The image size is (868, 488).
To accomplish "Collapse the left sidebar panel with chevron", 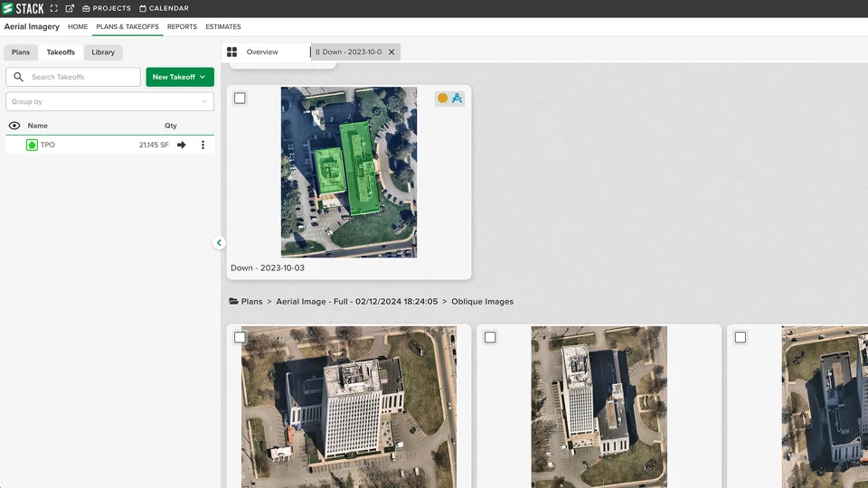I will pos(219,243).
